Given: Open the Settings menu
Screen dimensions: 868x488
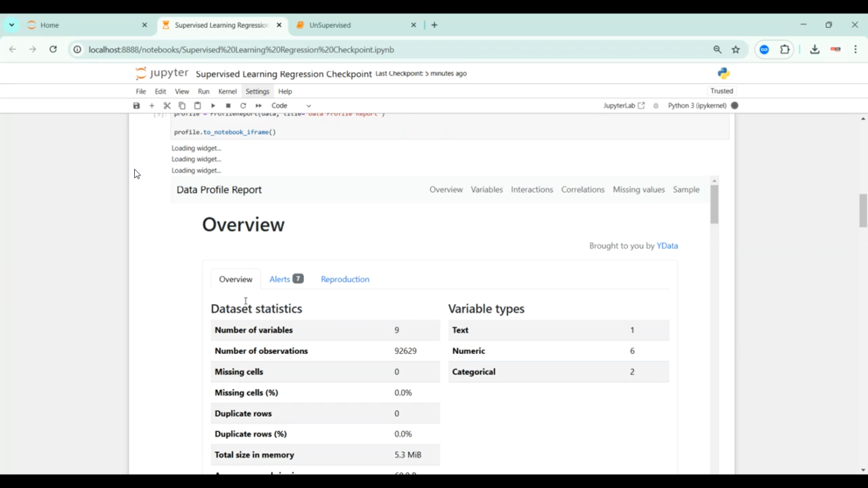Looking at the screenshot, I should click(258, 91).
